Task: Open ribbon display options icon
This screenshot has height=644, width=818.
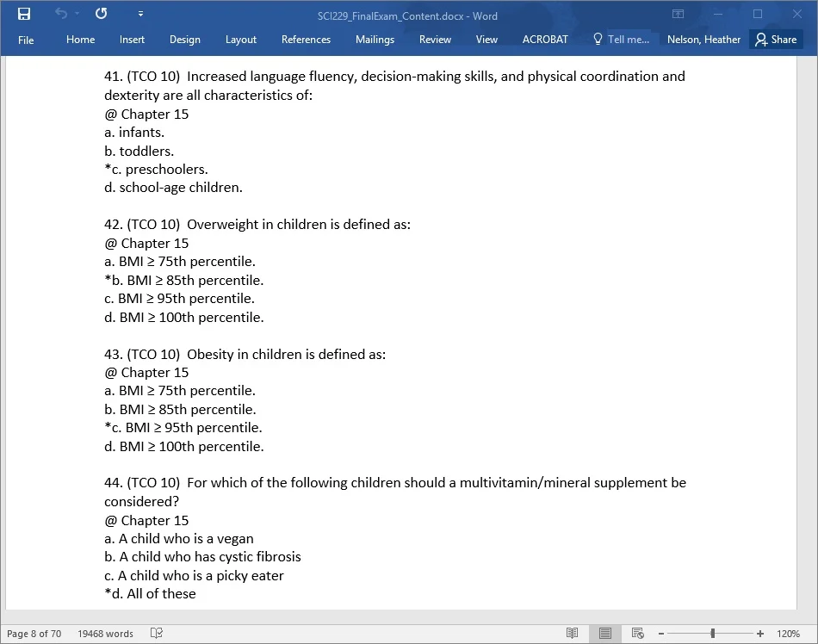Action: click(x=678, y=14)
